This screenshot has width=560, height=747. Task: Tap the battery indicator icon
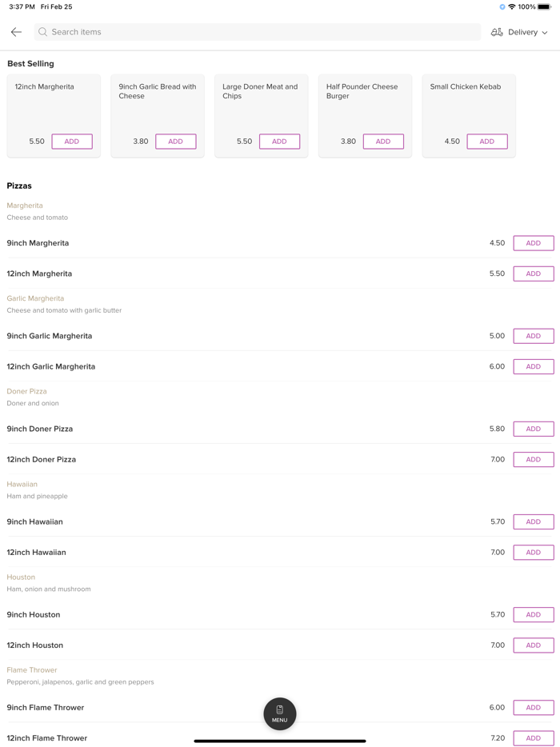[x=544, y=7]
